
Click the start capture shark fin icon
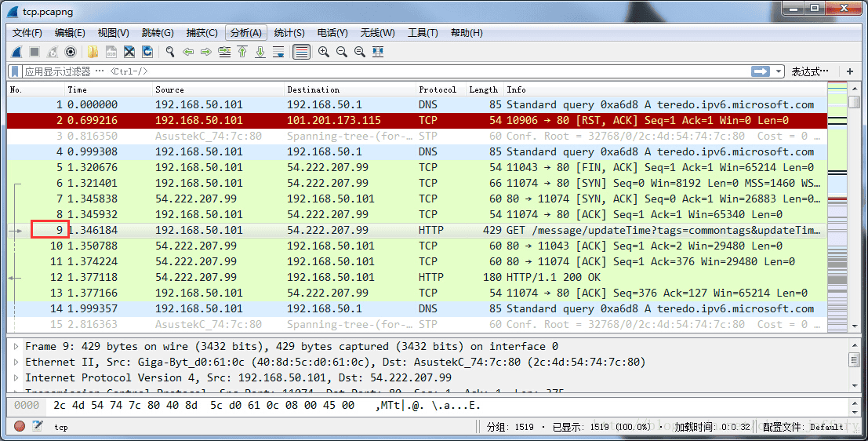tap(16, 52)
